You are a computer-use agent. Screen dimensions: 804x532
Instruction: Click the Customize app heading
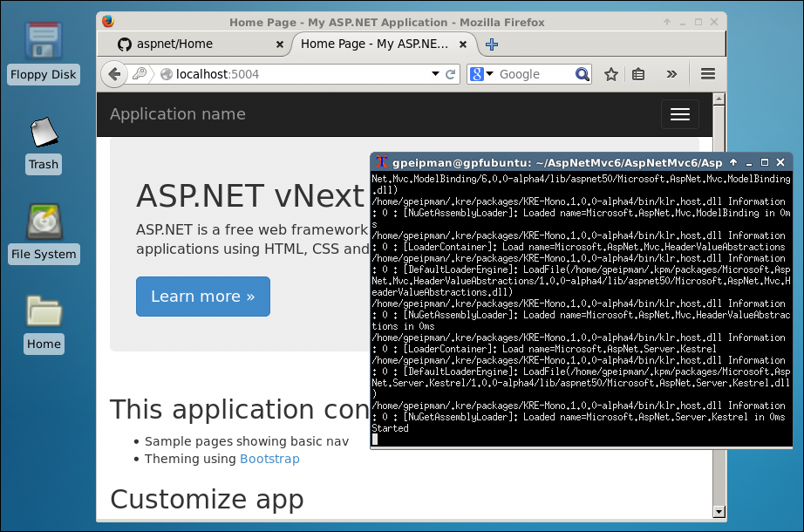tap(208, 499)
